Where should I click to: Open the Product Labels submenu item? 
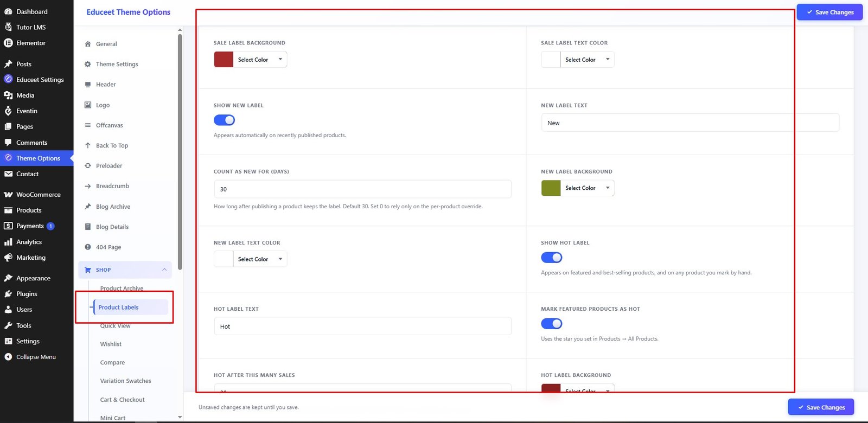118,307
